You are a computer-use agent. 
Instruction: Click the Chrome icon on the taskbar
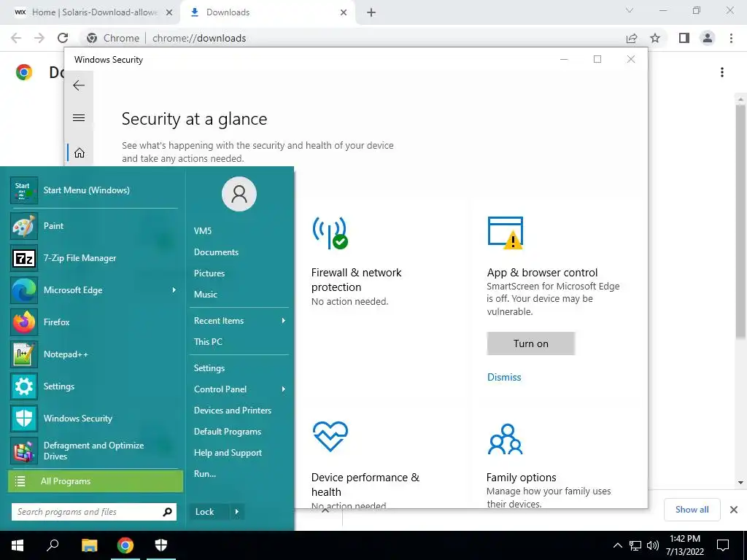(125, 545)
